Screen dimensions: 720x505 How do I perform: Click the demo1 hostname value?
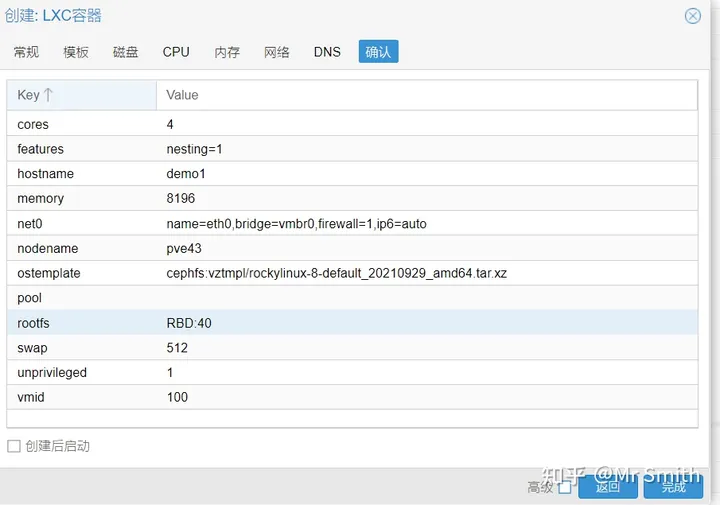click(186, 174)
